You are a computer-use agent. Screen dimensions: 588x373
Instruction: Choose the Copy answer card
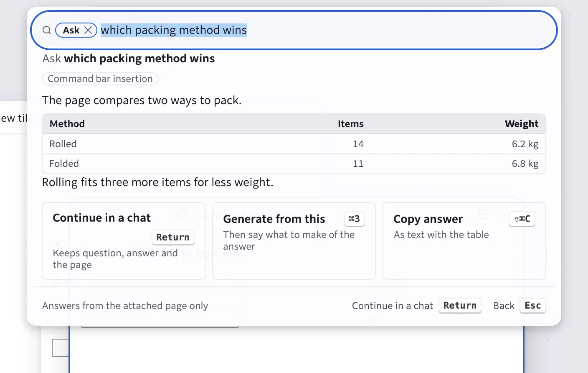click(464, 241)
